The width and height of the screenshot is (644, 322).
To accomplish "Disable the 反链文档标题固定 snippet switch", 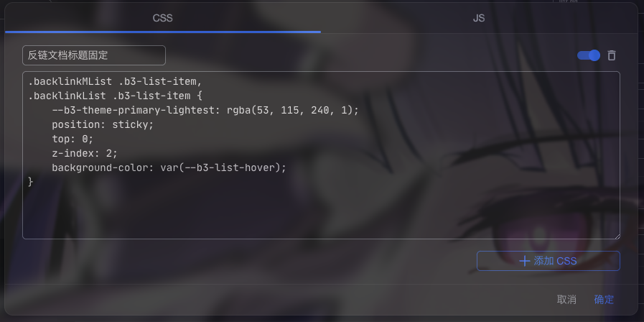I will (x=589, y=55).
